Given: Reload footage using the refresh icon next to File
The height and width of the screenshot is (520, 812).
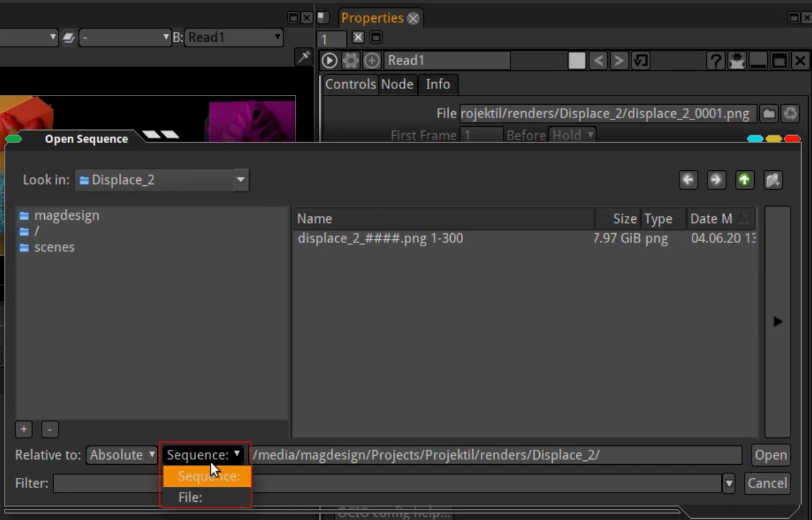Looking at the screenshot, I should (791, 113).
